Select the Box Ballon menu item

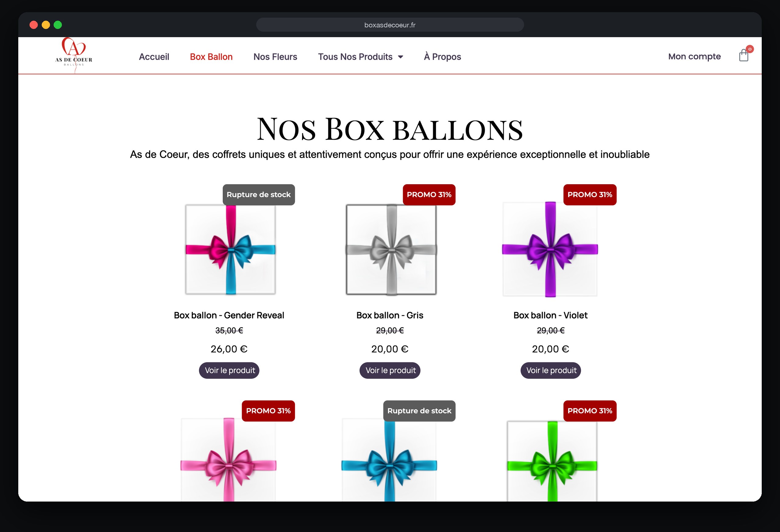[211, 57]
